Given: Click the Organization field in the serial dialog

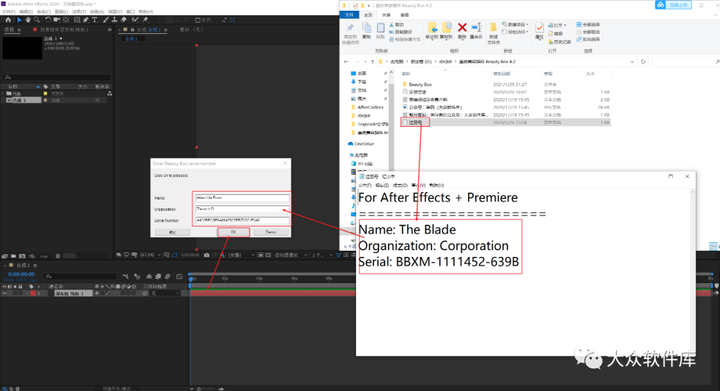Looking at the screenshot, I should tap(242, 209).
